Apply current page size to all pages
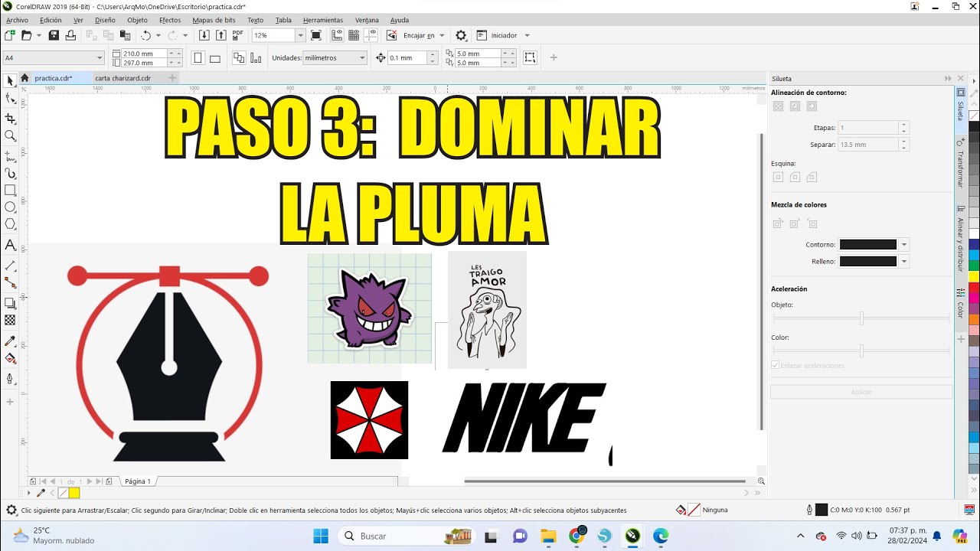The height and width of the screenshot is (551, 980). 238,57
